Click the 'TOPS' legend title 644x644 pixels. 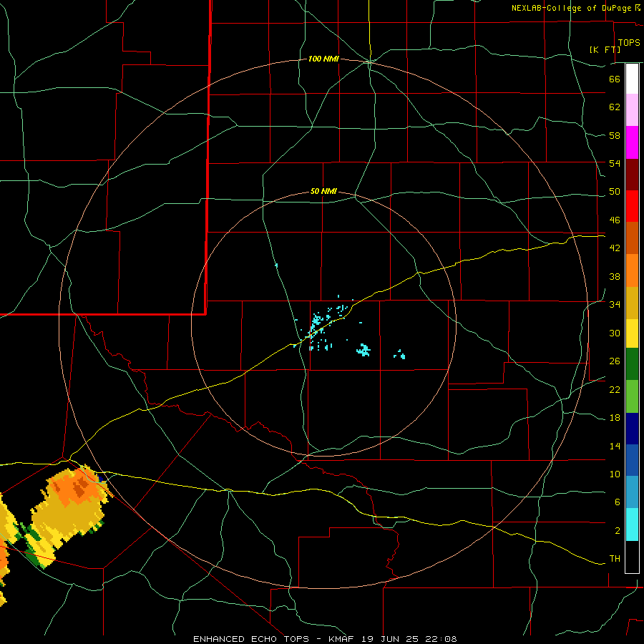pyautogui.click(x=629, y=43)
